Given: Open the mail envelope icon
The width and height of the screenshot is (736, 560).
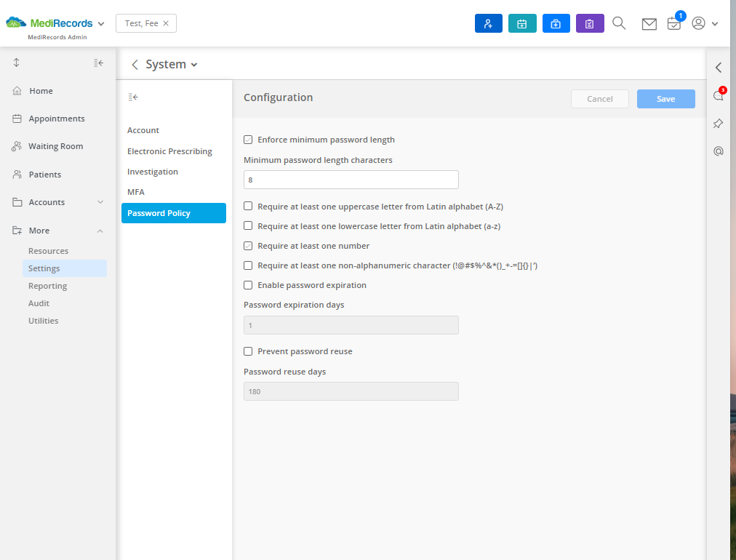Looking at the screenshot, I should coord(649,24).
